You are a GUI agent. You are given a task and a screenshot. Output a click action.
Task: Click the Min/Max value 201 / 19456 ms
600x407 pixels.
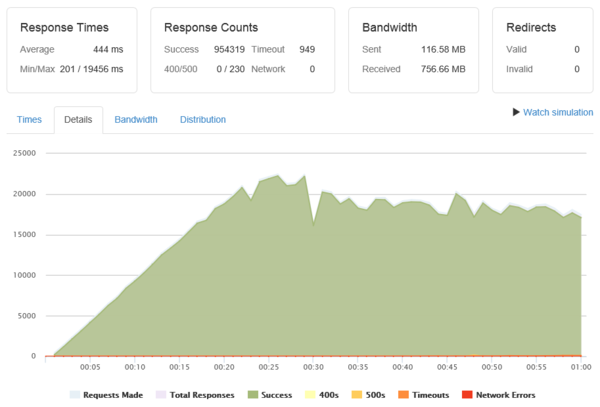pos(91,69)
